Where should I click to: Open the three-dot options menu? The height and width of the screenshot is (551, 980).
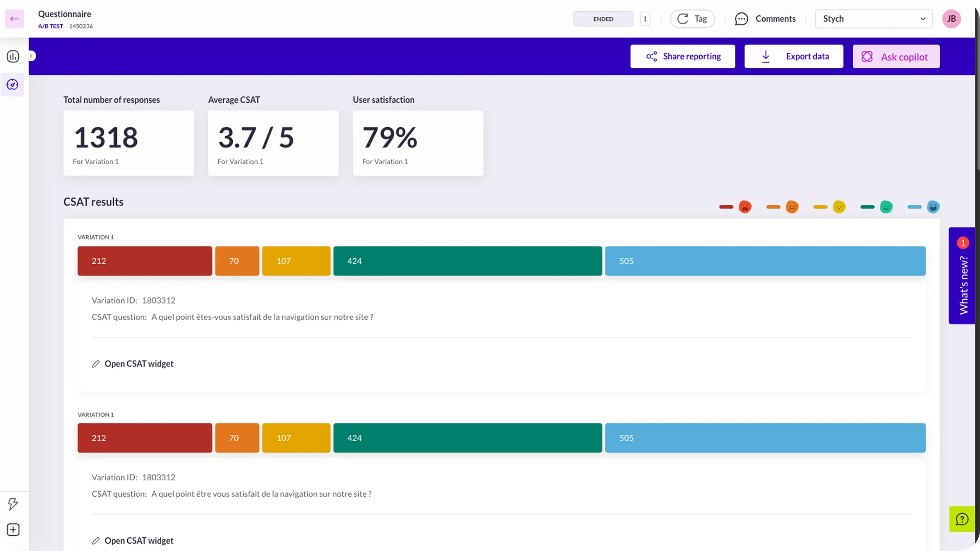645,19
